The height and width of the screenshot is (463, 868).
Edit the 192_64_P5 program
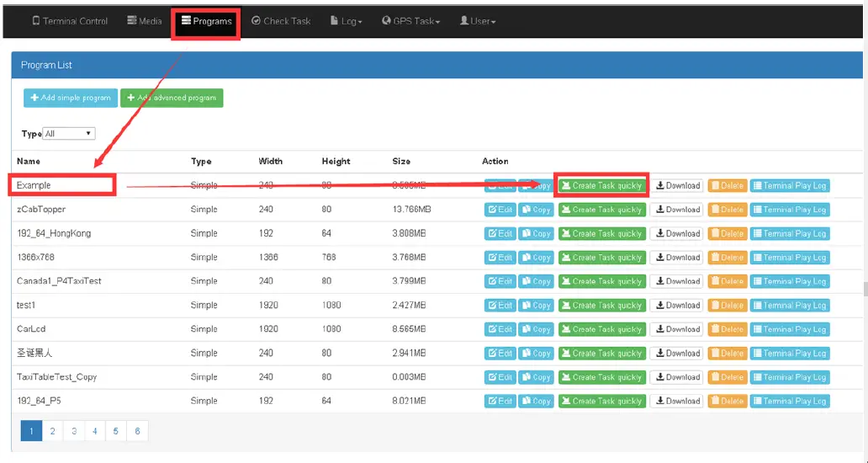coord(500,402)
